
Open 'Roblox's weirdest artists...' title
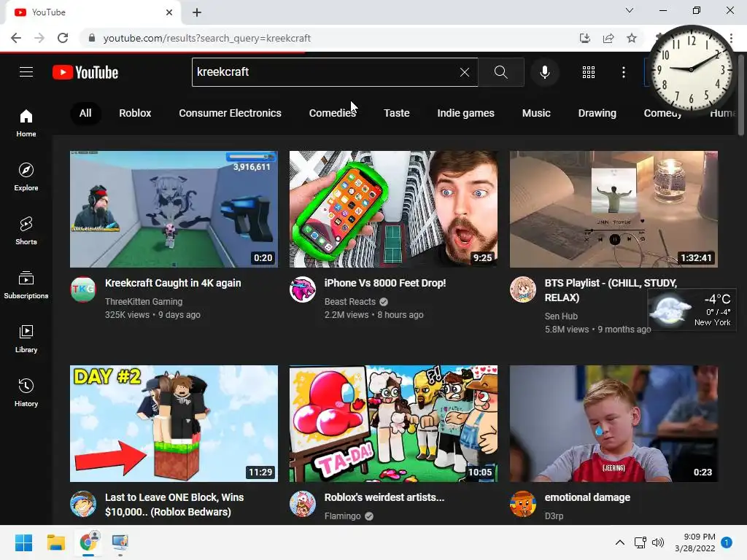[384, 497]
